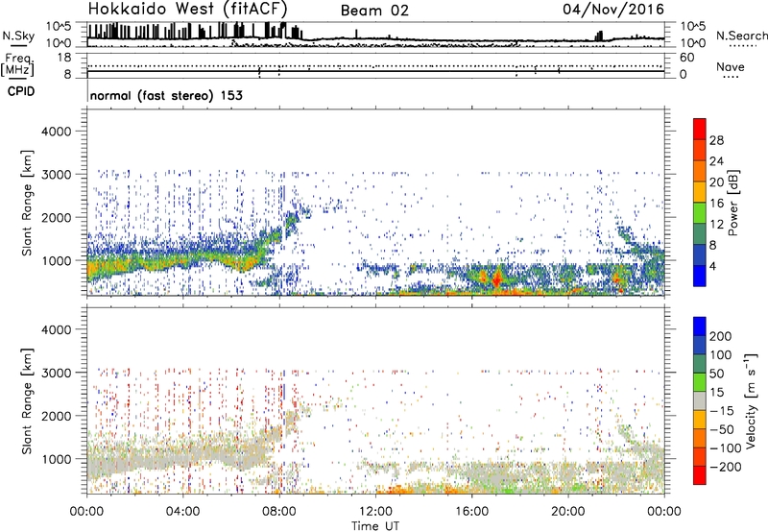Click the 'N.Search' legend label
Image resolution: width=768 pixels, height=532 pixels.
[741, 36]
